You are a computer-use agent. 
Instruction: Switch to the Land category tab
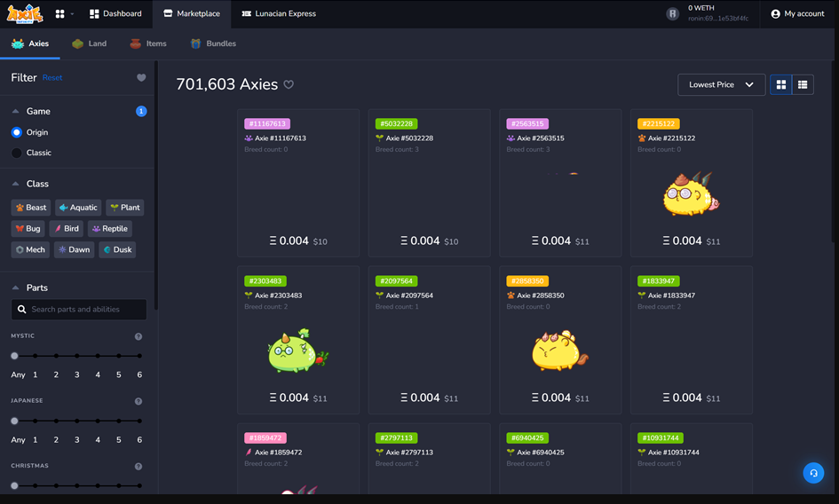coord(90,43)
